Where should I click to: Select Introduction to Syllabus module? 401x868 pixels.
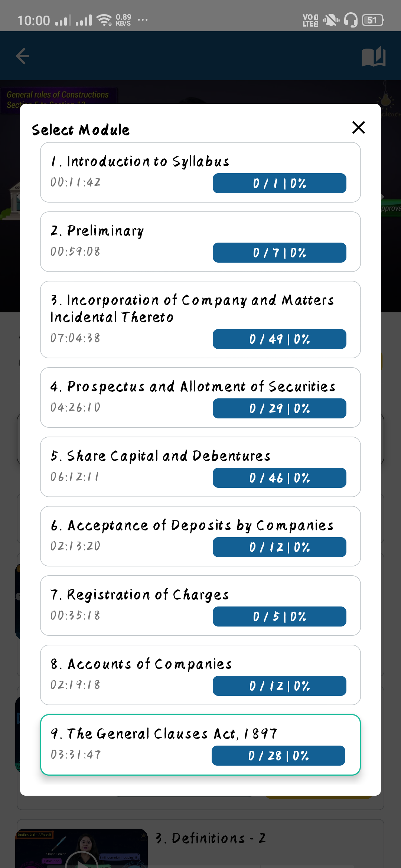pyautogui.click(x=140, y=162)
